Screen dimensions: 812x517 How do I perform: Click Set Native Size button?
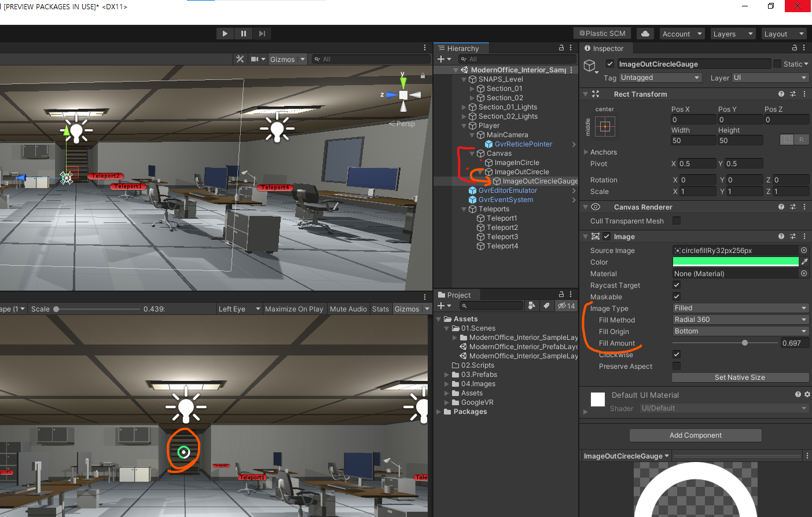click(x=740, y=377)
